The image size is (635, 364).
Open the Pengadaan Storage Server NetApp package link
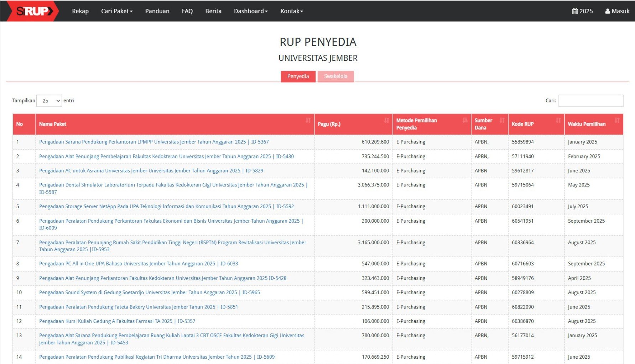tap(166, 206)
